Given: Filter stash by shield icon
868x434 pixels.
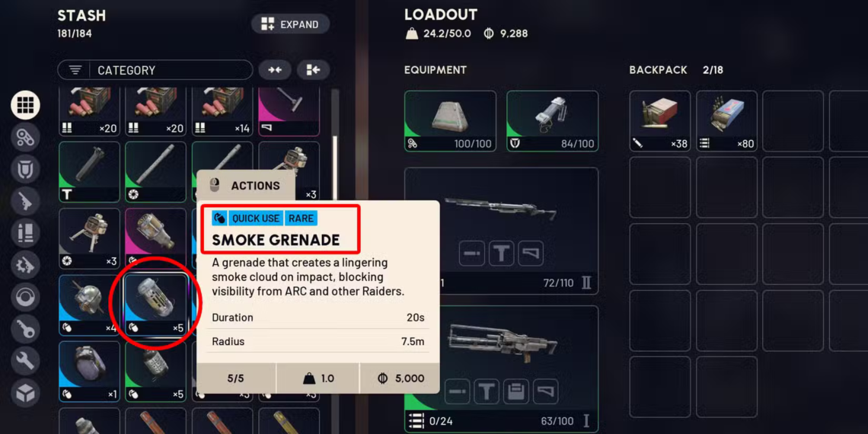Looking at the screenshot, I should click(25, 169).
